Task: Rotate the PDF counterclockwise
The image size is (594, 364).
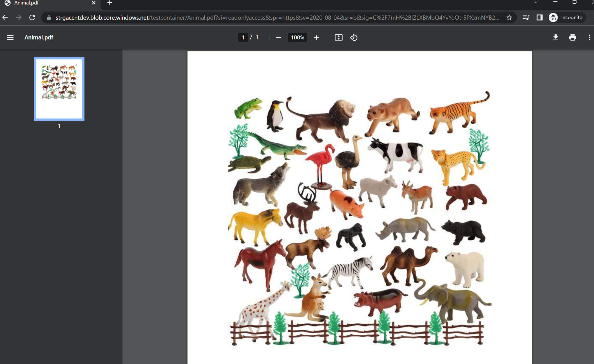Action: pos(354,37)
